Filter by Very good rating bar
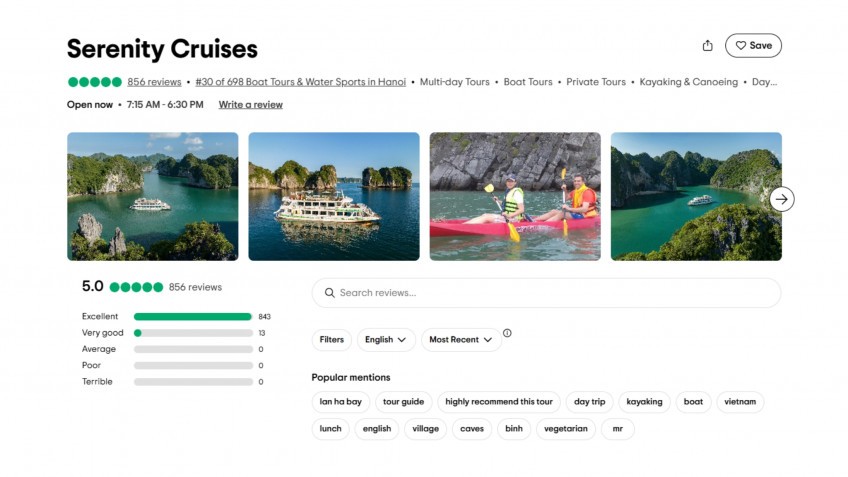The height and width of the screenshot is (477, 848). (192, 333)
